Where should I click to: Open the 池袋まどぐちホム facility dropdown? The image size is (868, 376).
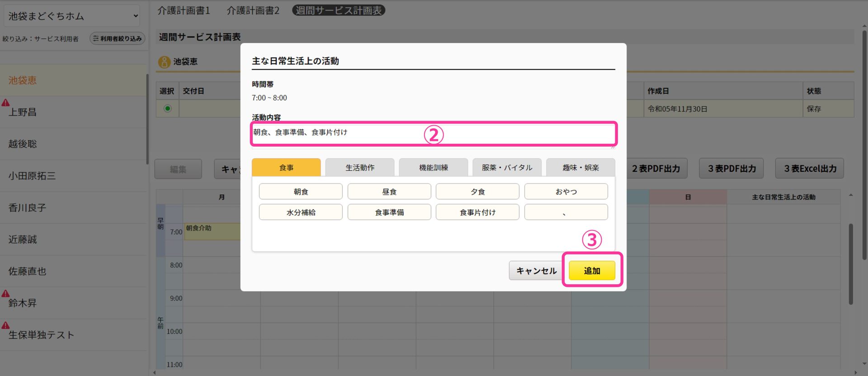[x=72, y=16]
